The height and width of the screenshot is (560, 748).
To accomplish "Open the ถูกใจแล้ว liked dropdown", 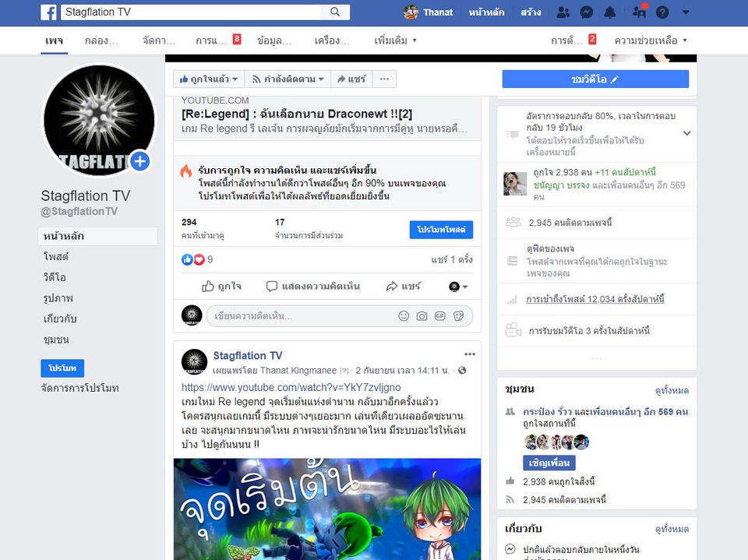I will (209, 79).
